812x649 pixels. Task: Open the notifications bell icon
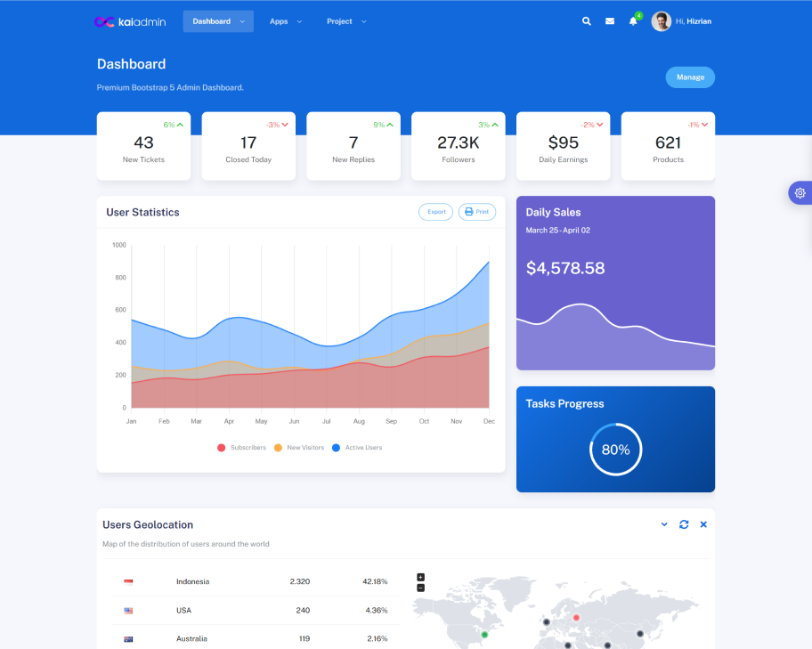click(633, 21)
